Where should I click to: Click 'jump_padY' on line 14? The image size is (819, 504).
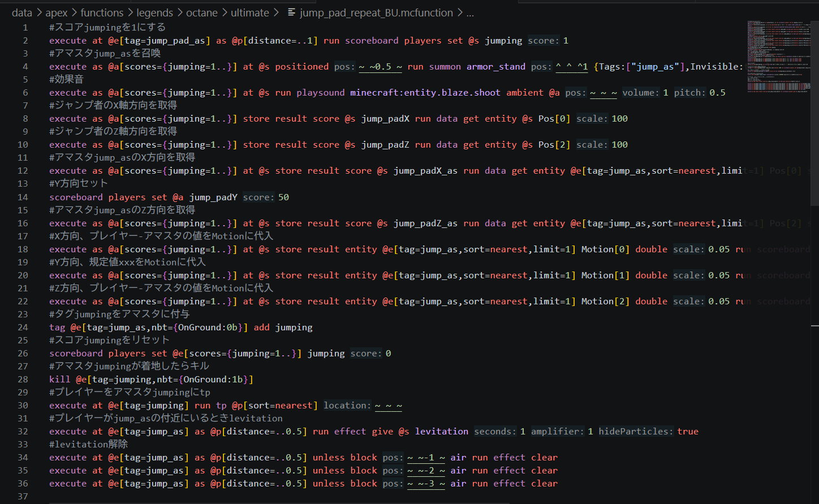pos(213,197)
